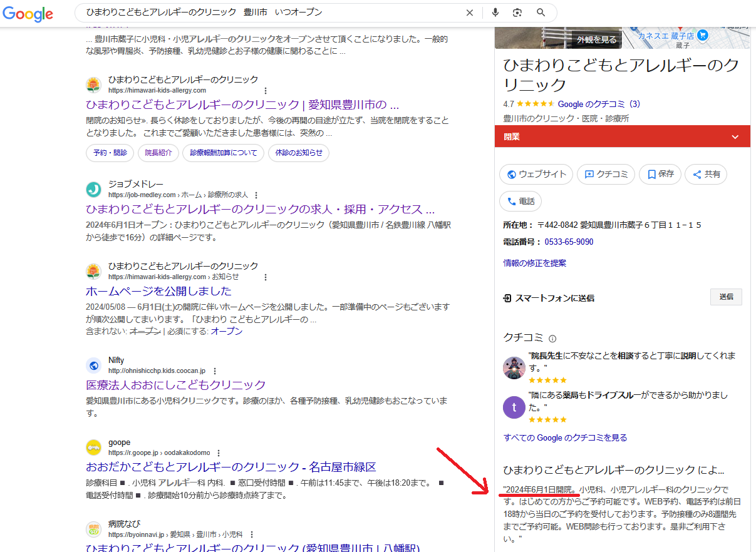Click the ひまわりこどもとアレルギーのクリニック によ... heading
Screen dimensions: 756x552
click(614, 469)
